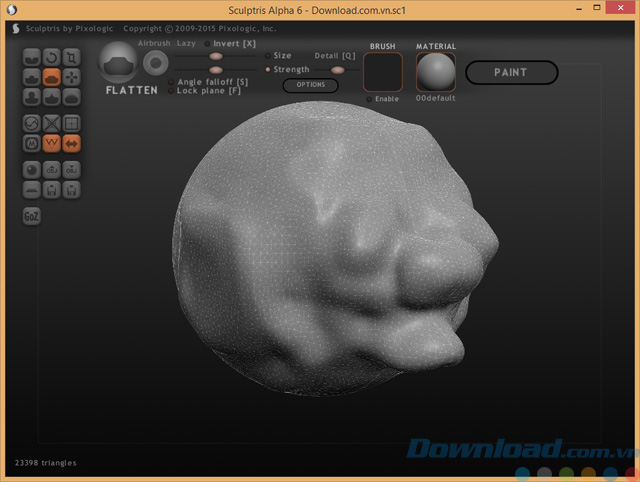Click the large Flatten brush preview sphere

coord(118,62)
